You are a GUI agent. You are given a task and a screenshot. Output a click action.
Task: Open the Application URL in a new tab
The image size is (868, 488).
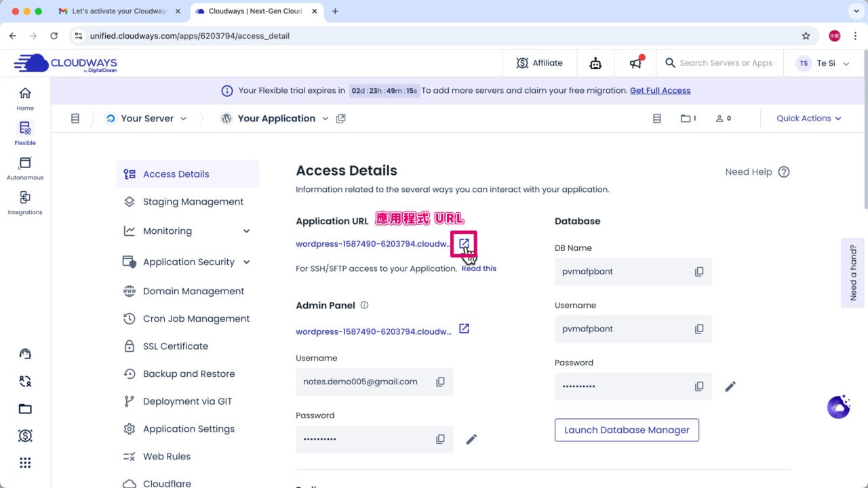[x=464, y=243]
